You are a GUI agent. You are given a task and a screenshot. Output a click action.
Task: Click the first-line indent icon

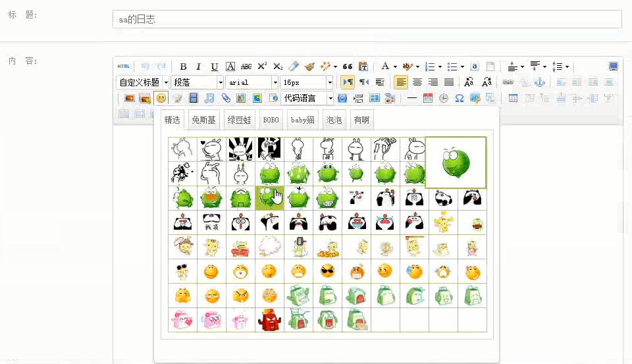pyautogui.click(x=380, y=82)
